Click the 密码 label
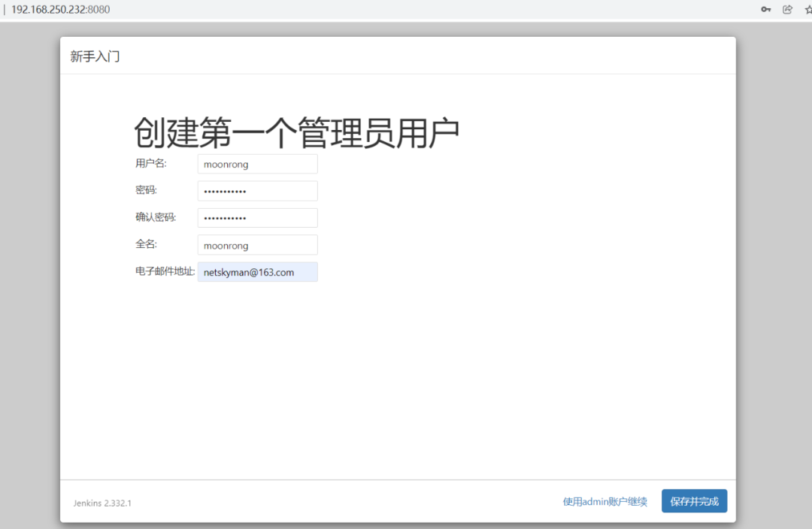Screen dimensions: 812x529 click(x=146, y=190)
